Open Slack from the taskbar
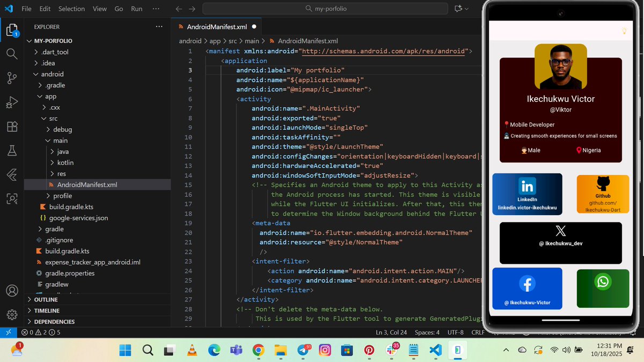The width and height of the screenshot is (644, 362). pyautogui.click(x=392, y=350)
